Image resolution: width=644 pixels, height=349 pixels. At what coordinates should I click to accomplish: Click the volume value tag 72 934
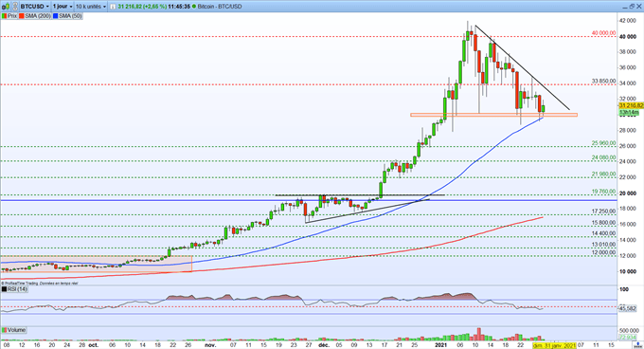tap(628, 337)
